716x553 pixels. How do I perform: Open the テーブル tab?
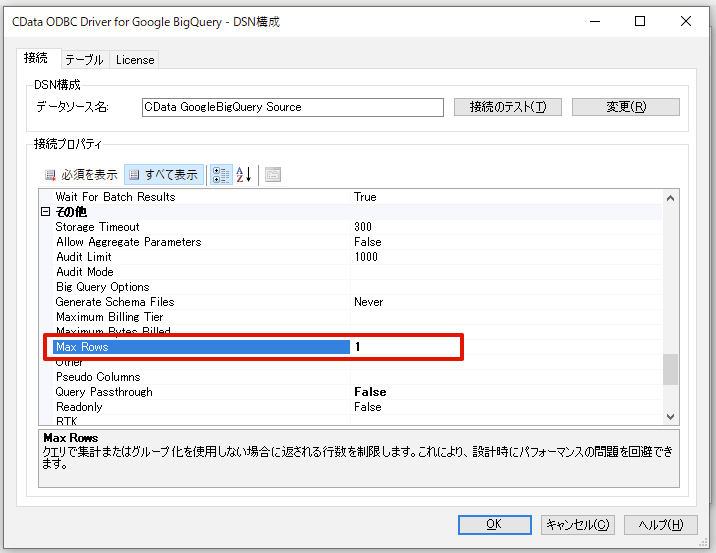click(84, 59)
